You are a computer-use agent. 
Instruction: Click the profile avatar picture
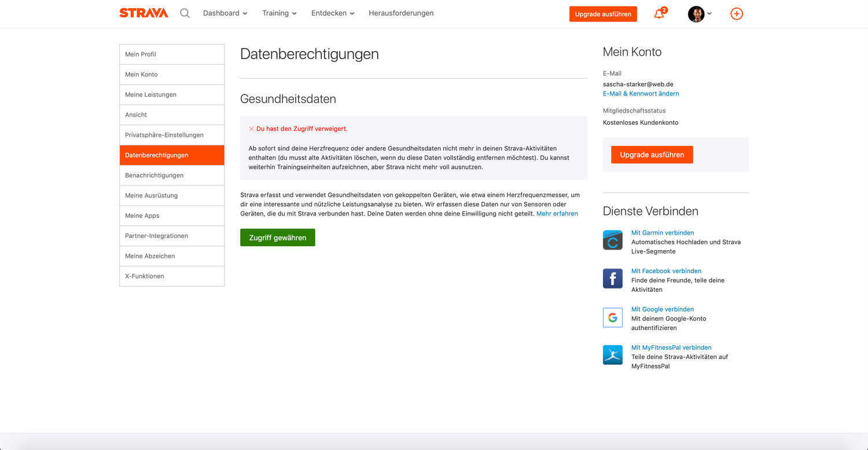click(696, 14)
